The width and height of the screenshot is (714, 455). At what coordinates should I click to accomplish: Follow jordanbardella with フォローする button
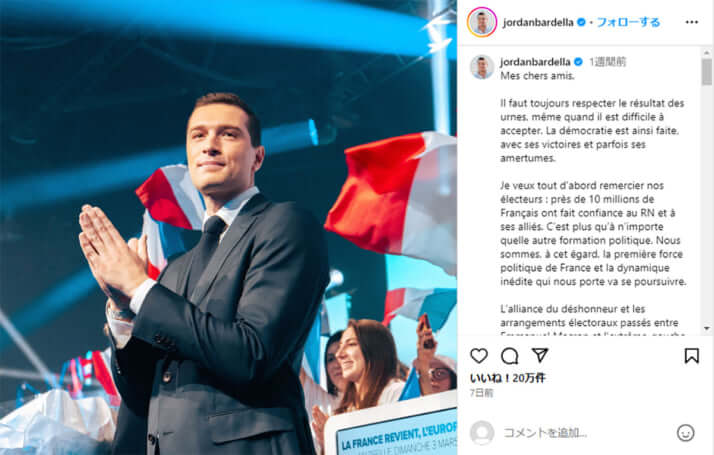pos(628,22)
